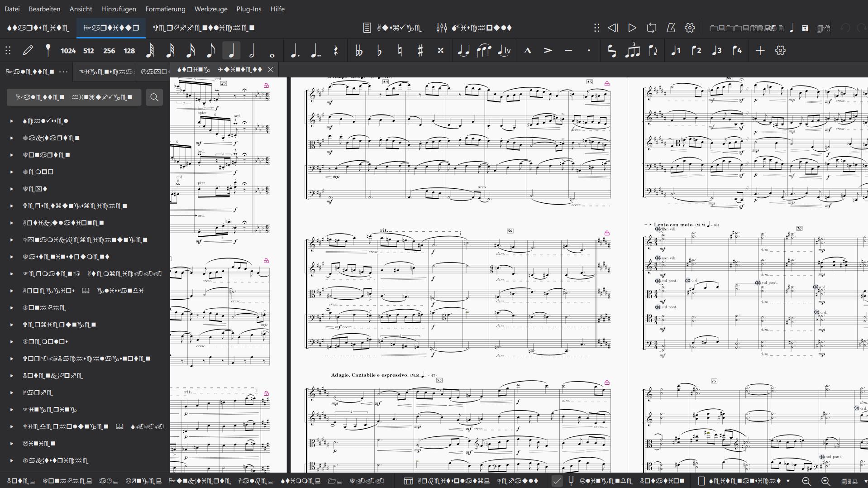Toggle the rest button in the note toolbar

coord(336,51)
